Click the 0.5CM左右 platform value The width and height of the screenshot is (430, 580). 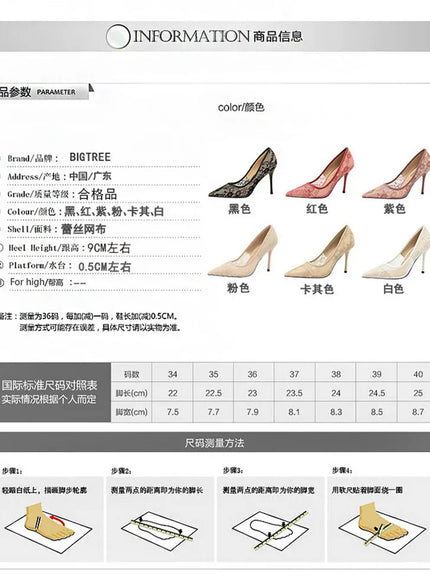point(105,266)
